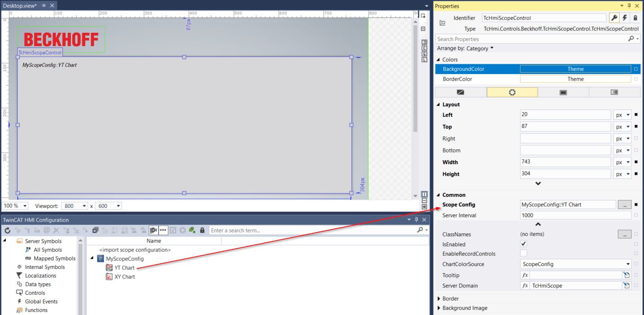Select the no-color diagonal fill option

point(461,92)
